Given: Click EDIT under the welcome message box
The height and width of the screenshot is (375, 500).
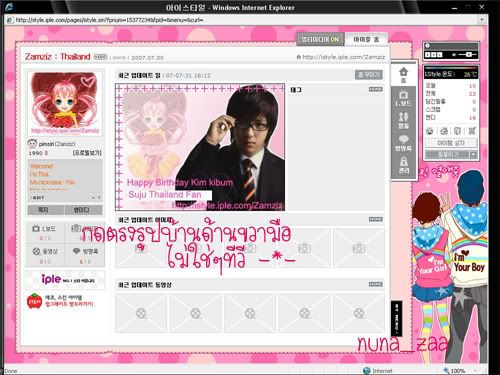Looking at the screenshot, I should click(x=37, y=198).
